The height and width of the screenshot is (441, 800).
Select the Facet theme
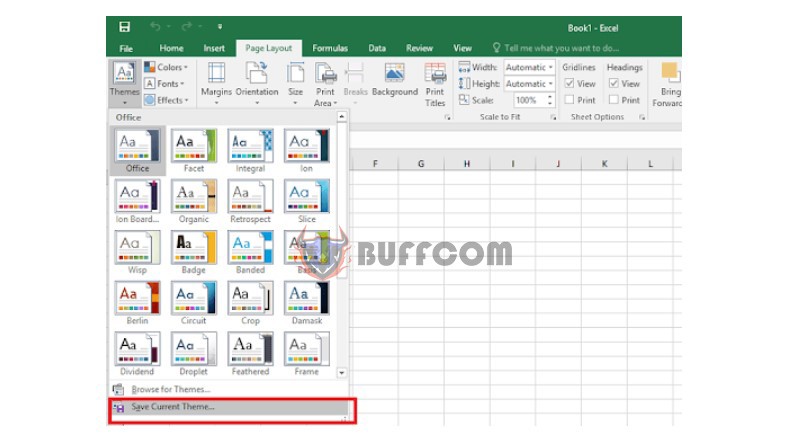click(194, 150)
